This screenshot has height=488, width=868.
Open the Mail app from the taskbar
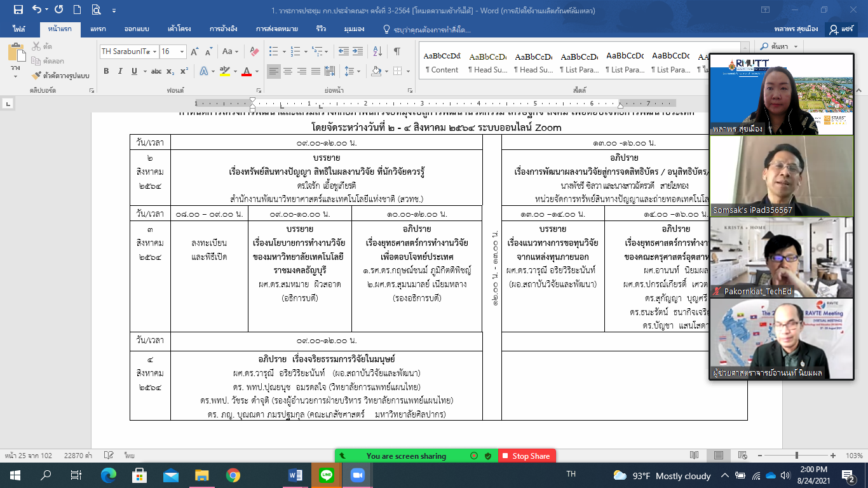tap(170, 475)
